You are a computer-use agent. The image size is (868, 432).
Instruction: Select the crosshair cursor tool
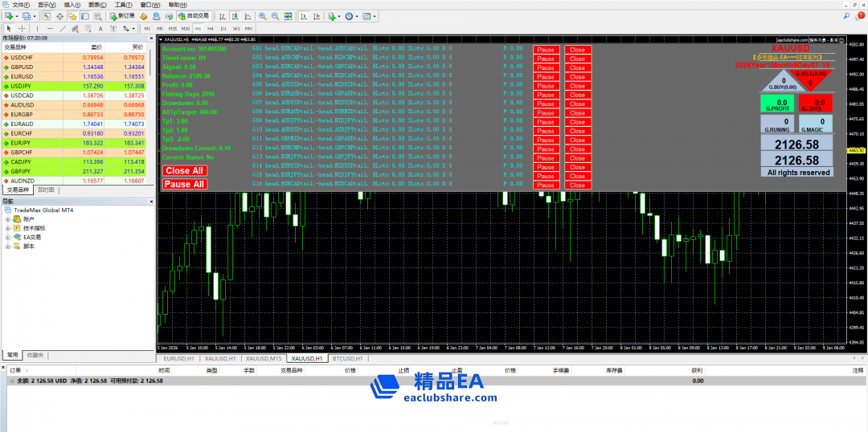(22, 28)
